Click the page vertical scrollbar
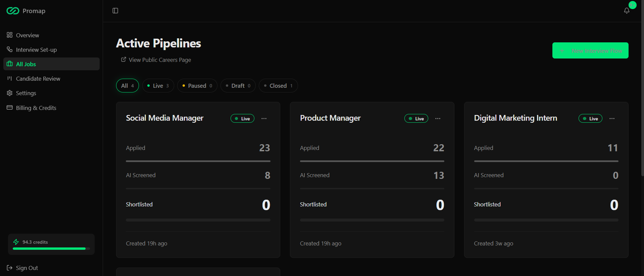Image resolution: width=644 pixels, height=276 pixels. click(642, 87)
